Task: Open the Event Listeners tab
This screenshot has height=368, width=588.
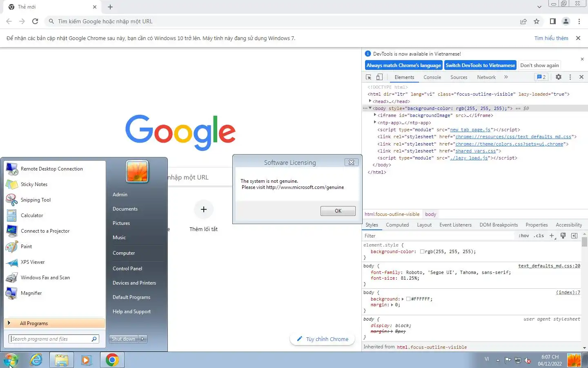Action: 455,225
